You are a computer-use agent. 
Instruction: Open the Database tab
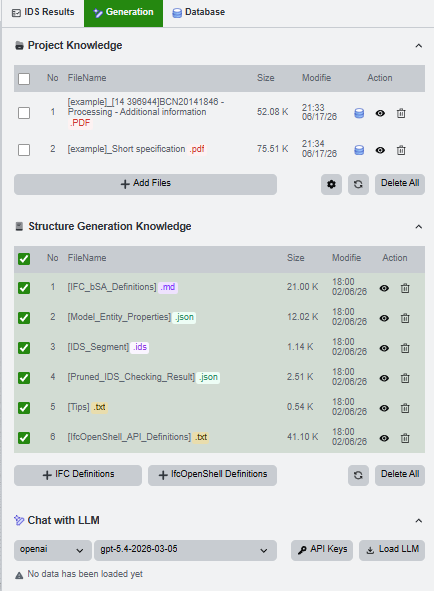click(x=199, y=12)
